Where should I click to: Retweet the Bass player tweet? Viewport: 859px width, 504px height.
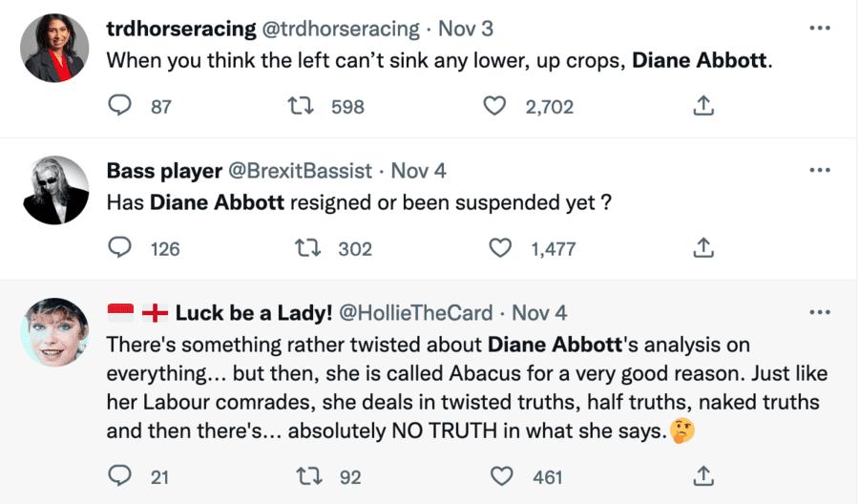(x=308, y=248)
